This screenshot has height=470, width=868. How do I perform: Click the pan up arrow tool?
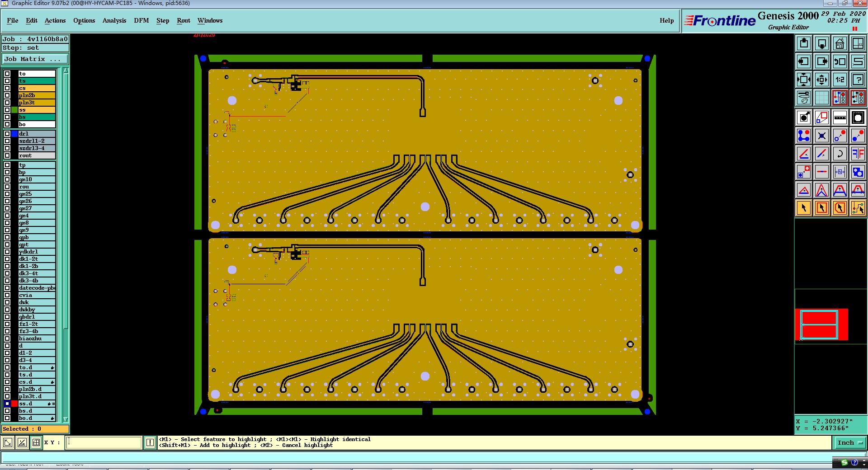point(804,43)
